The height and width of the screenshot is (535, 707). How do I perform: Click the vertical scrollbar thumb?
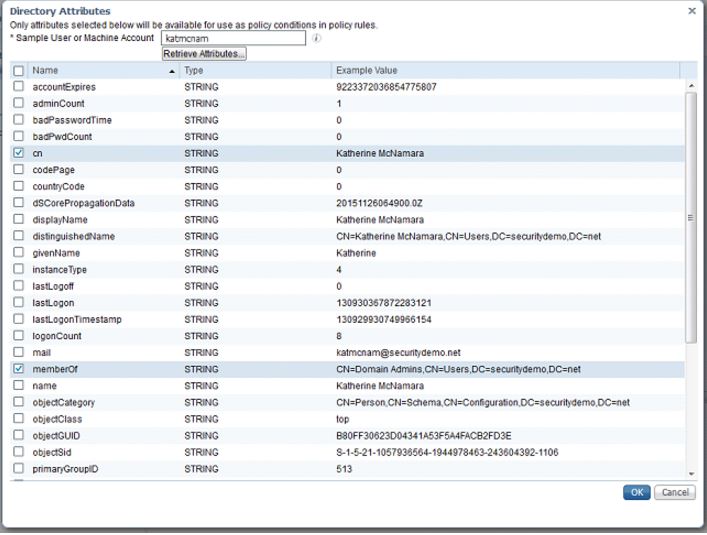(x=691, y=218)
